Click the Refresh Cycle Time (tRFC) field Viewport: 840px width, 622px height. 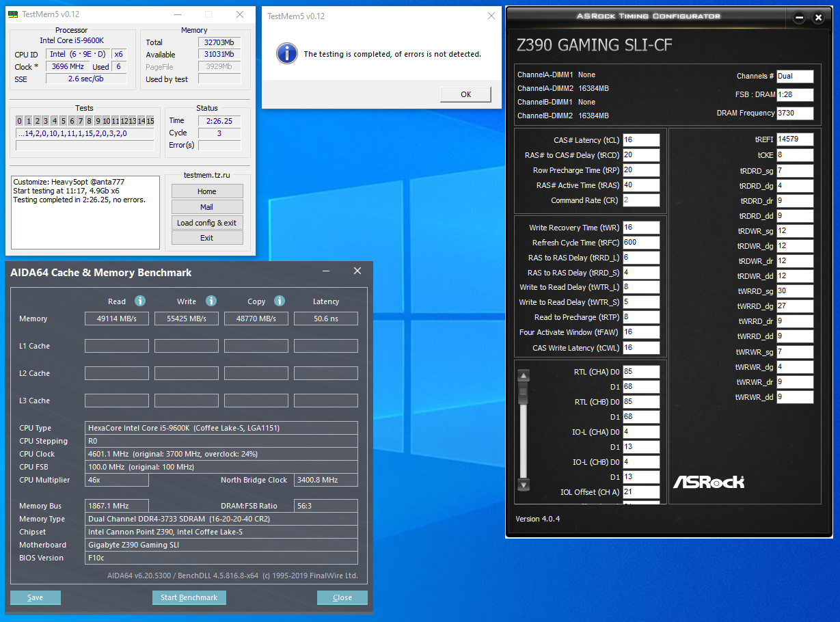pos(641,243)
